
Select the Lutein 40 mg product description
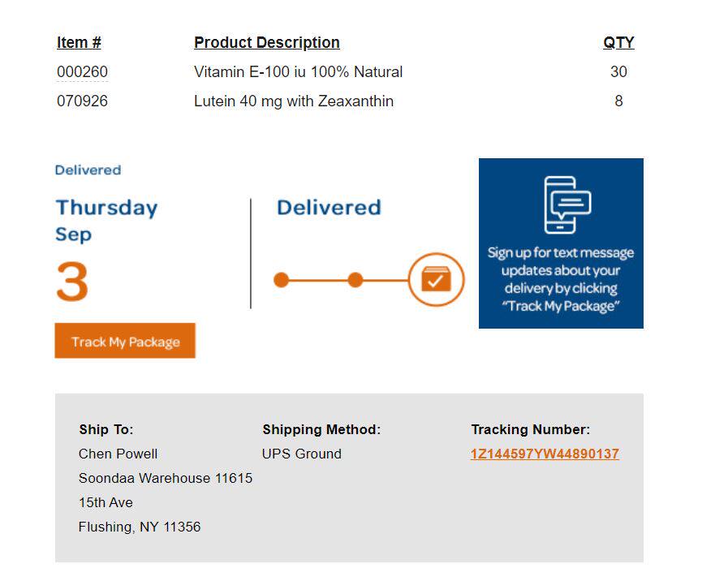coord(293,101)
